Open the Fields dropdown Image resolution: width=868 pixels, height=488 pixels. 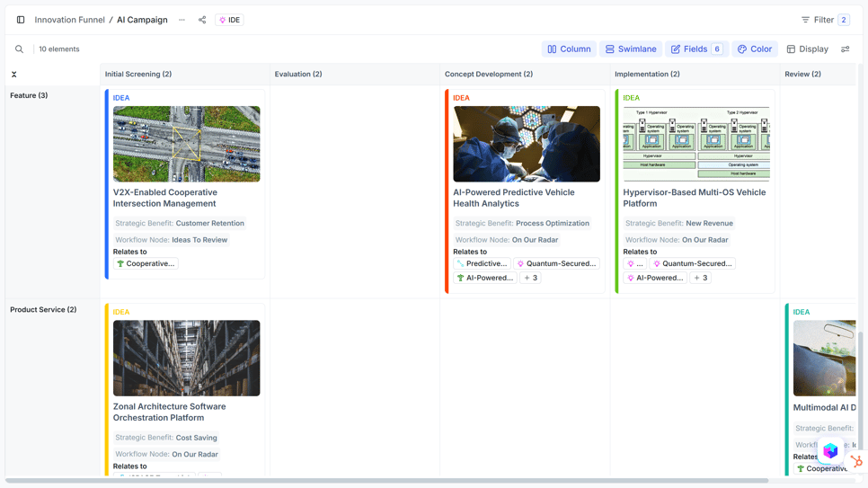(696, 49)
